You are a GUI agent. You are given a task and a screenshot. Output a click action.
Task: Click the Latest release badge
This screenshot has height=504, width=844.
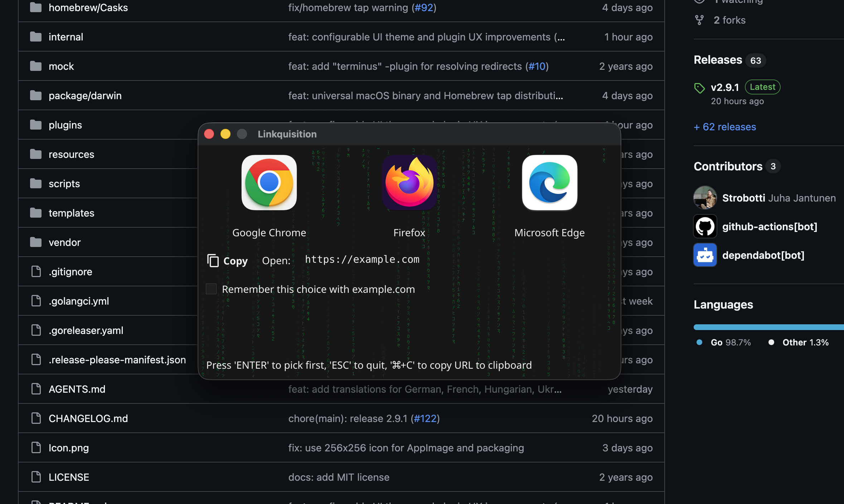click(x=762, y=87)
